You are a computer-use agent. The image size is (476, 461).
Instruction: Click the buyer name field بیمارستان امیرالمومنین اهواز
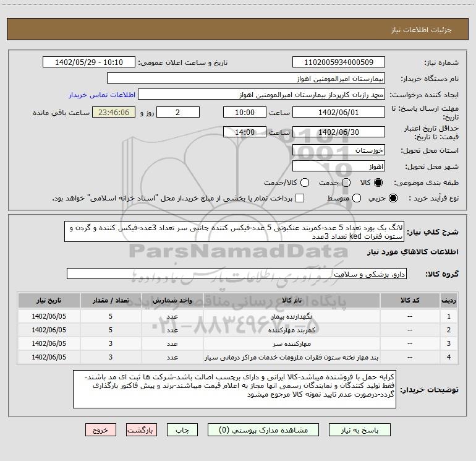(246, 79)
